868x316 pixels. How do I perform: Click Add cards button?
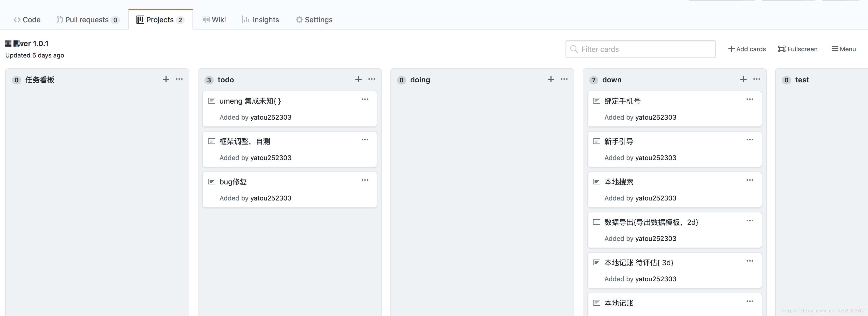pyautogui.click(x=747, y=49)
